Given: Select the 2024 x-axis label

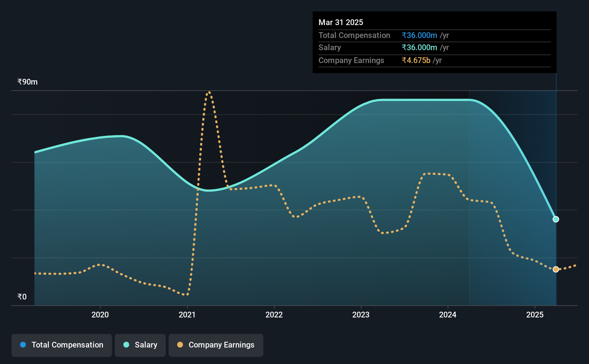Looking at the screenshot, I should (x=448, y=315).
